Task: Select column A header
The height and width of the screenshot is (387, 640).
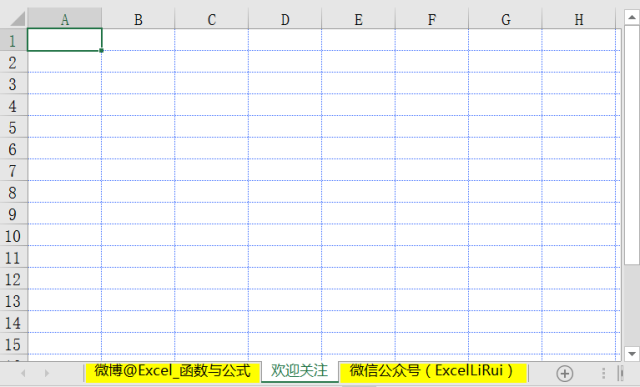Action: [x=64, y=19]
